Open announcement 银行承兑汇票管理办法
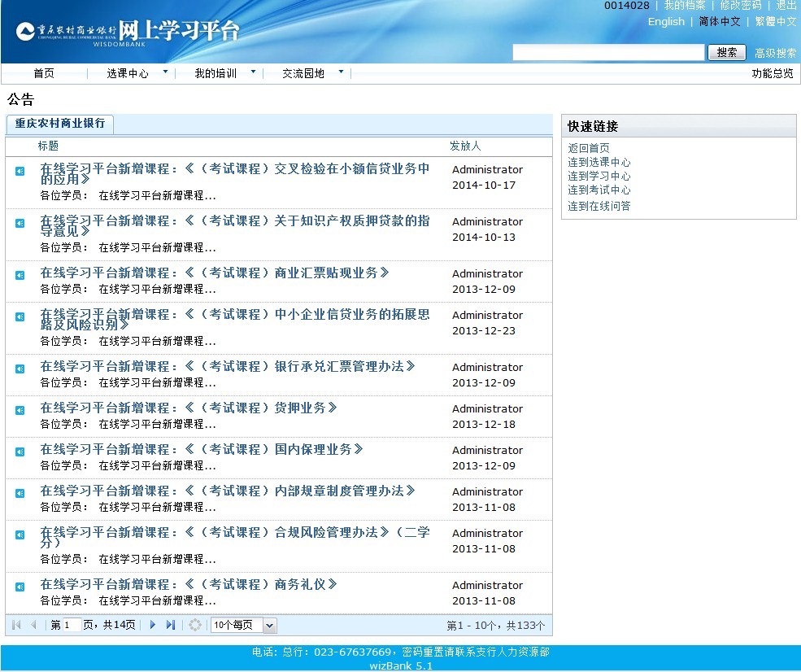This screenshot has width=801, height=672. point(228,366)
